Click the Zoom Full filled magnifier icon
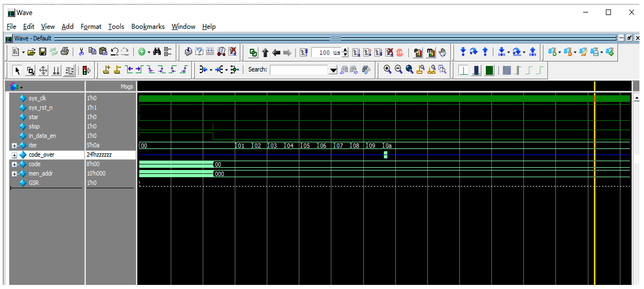644x289 pixels. (409, 69)
